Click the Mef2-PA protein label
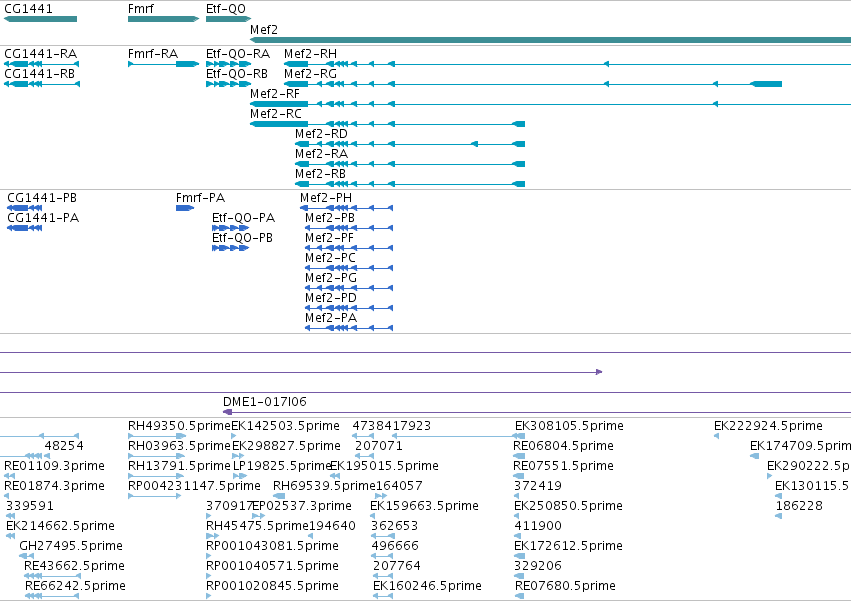 point(331,318)
